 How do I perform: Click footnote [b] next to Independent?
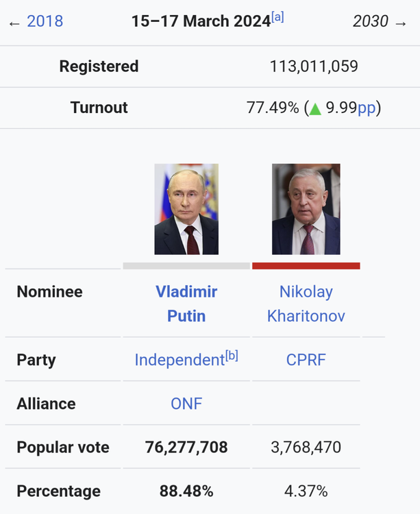(232, 356)
